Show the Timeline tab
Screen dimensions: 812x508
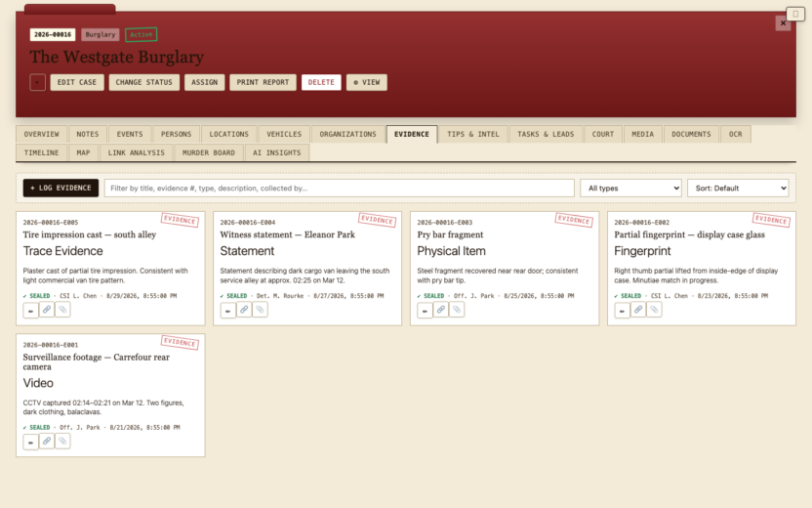pos(41,153)
